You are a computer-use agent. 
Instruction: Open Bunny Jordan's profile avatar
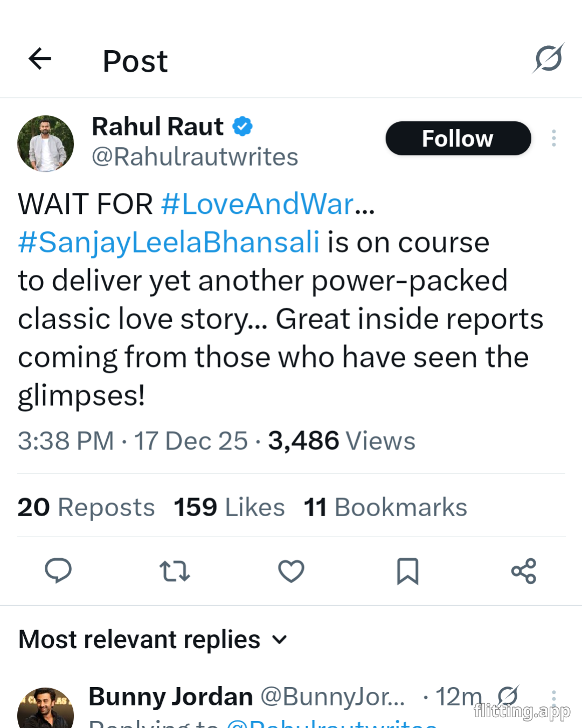point(46,709)
